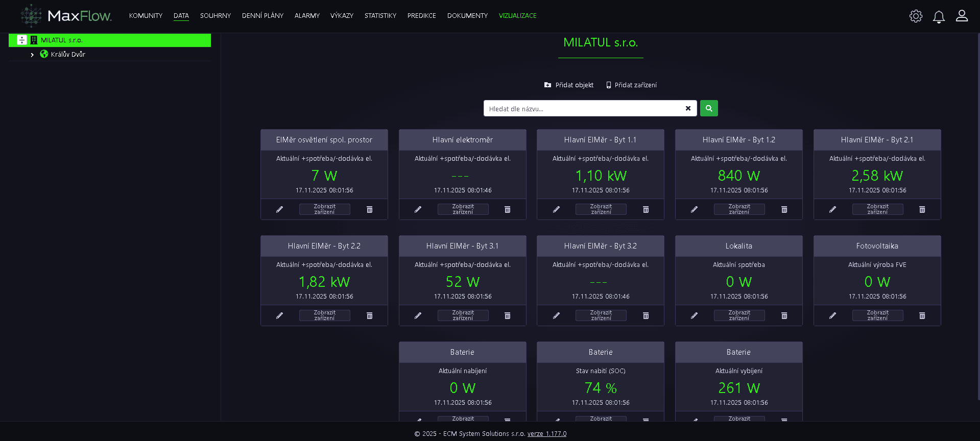Show devices for Lokalita card
This screenshot has height=441, width=980.
(739, 315)
